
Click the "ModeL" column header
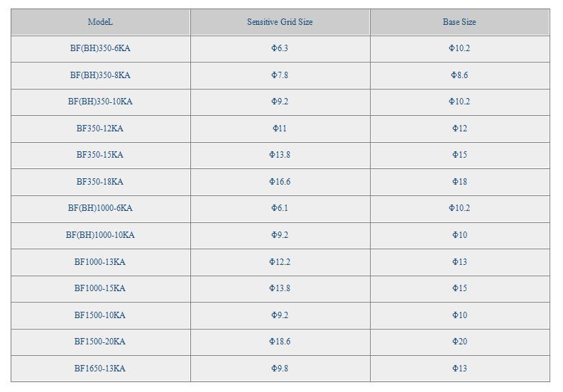click(100, 22)
